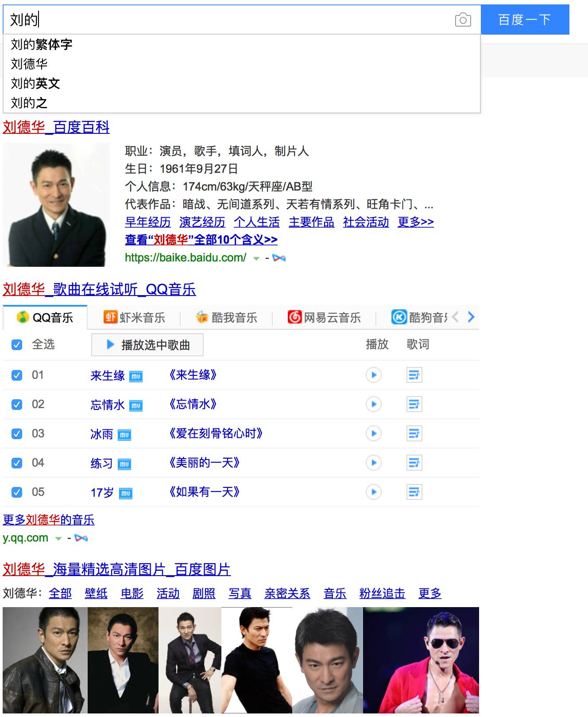Image resolution: width=588 pixels, height=717 pixels.
Task: Play 冰雨 using its play icon
Action: click(374, 433)
